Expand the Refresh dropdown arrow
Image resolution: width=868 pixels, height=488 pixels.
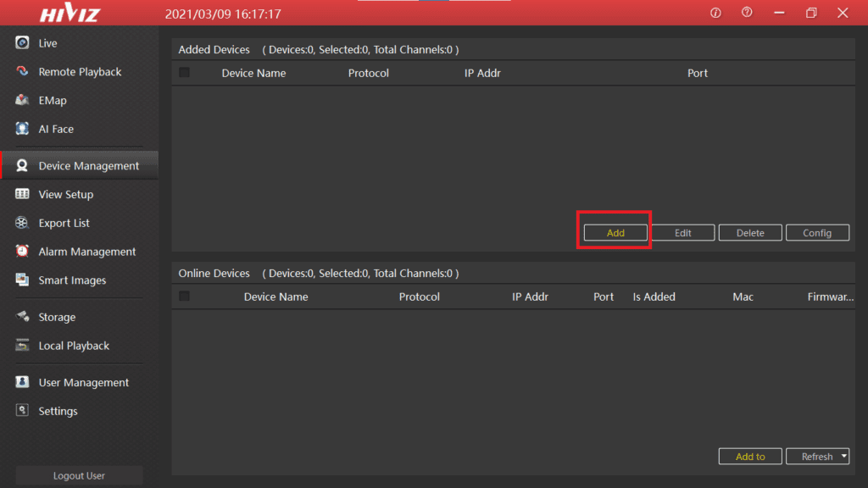(842, 456)
